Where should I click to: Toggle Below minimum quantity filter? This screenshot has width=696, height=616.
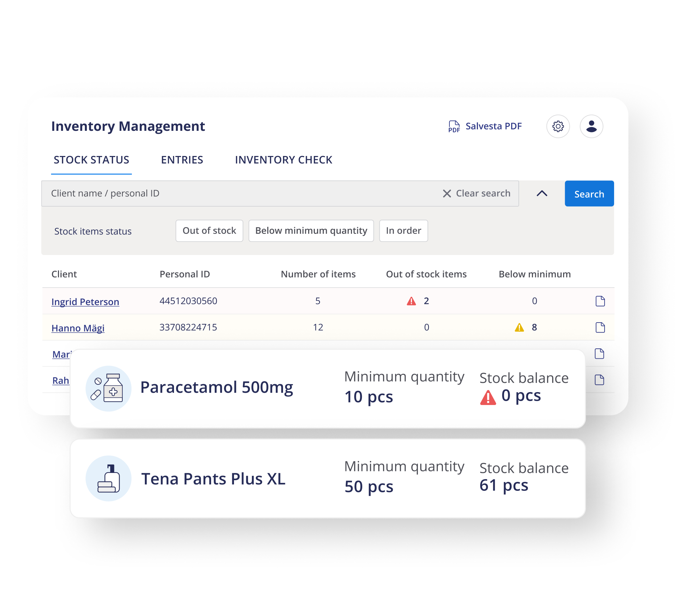click(311, 231)
